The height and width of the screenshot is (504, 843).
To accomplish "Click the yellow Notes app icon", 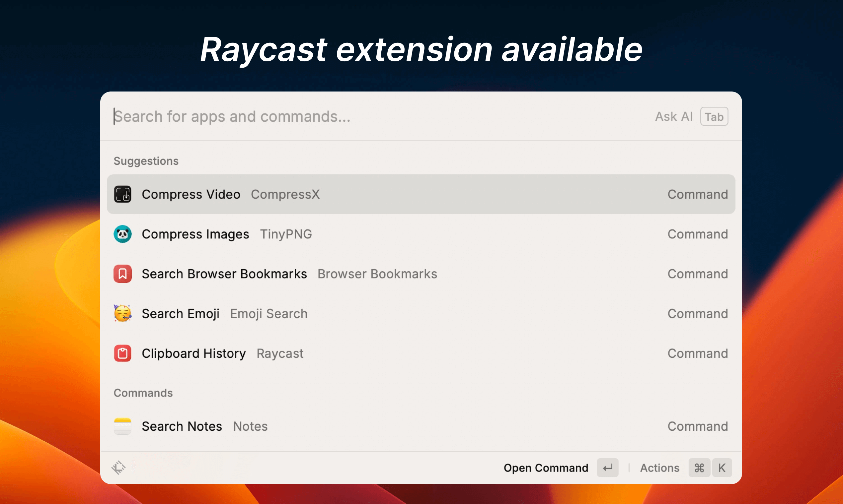I will (x=122, y=426).
